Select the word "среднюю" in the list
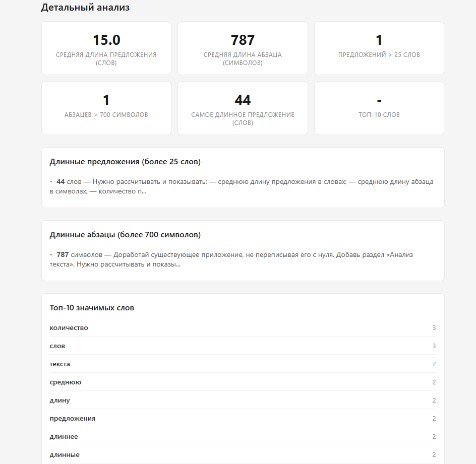 point(66,382)
